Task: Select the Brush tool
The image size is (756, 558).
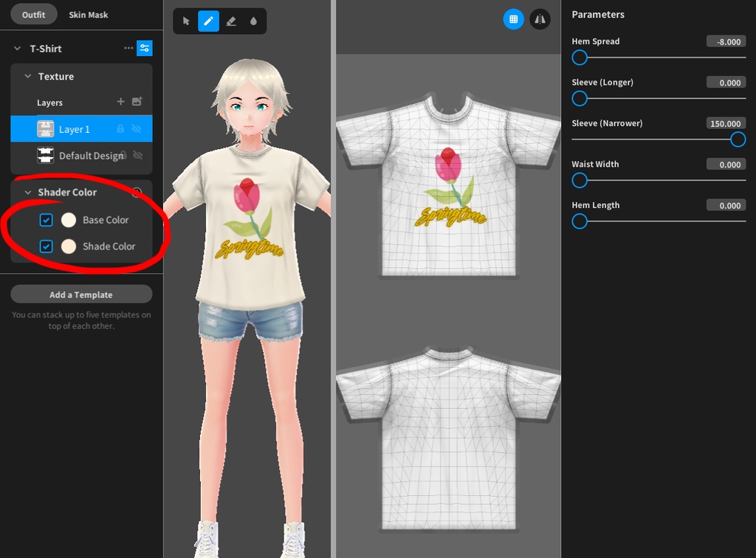Action: pyautogui.click(x=210, y=21)
